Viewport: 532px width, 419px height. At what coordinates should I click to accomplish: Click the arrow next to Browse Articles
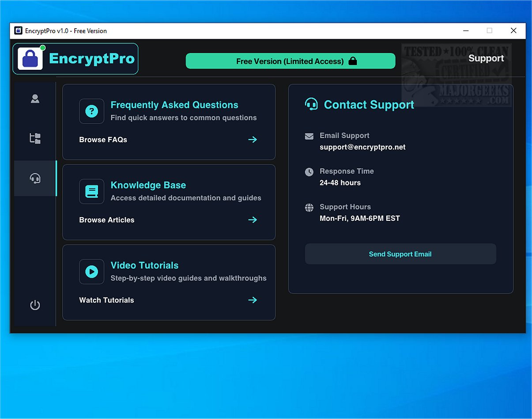253,220
